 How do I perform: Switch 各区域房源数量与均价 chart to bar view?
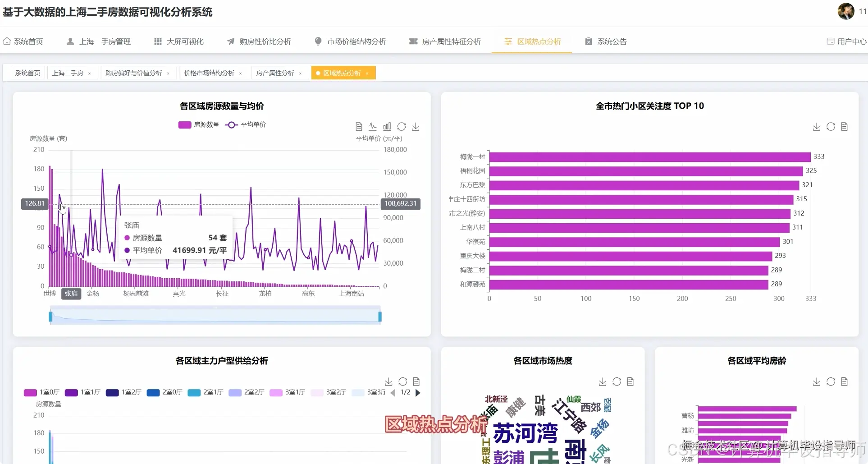tap(387, 126)
